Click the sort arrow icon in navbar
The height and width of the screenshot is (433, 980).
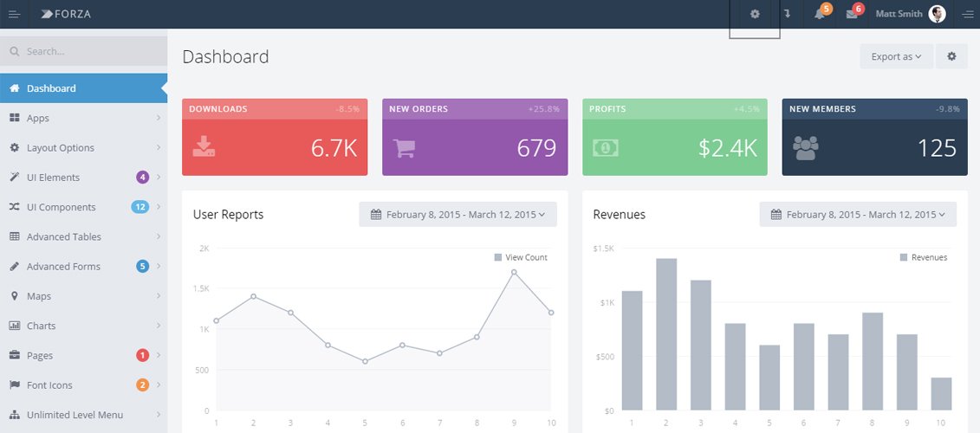[787, 14]
